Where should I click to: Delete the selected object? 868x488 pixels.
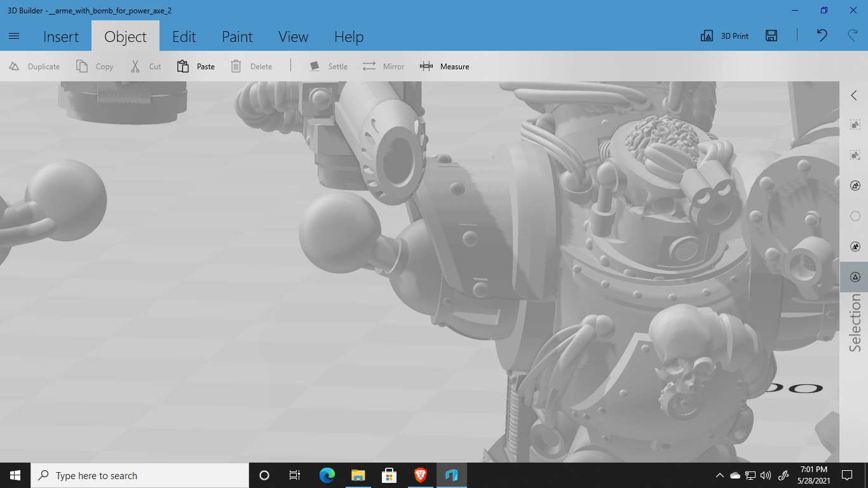[251, 66]
